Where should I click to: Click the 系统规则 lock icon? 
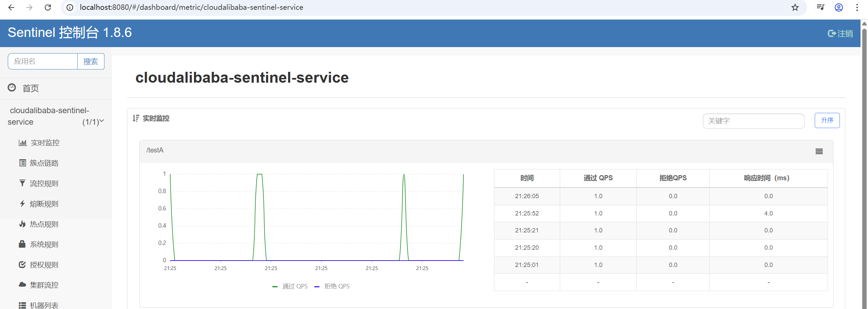coord(22,244)
